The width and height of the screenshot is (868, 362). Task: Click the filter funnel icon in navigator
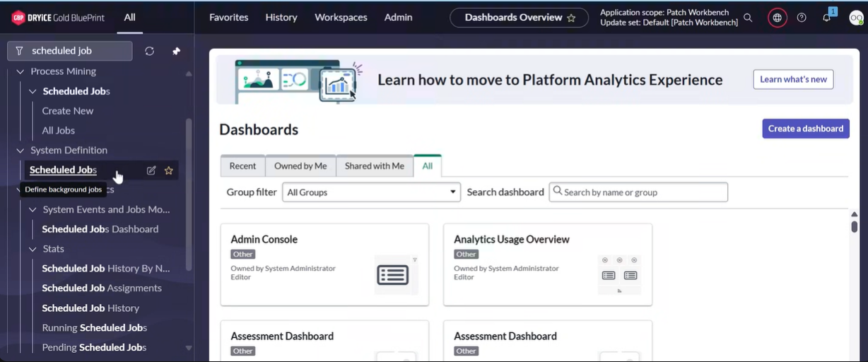(x=20, y=51)
